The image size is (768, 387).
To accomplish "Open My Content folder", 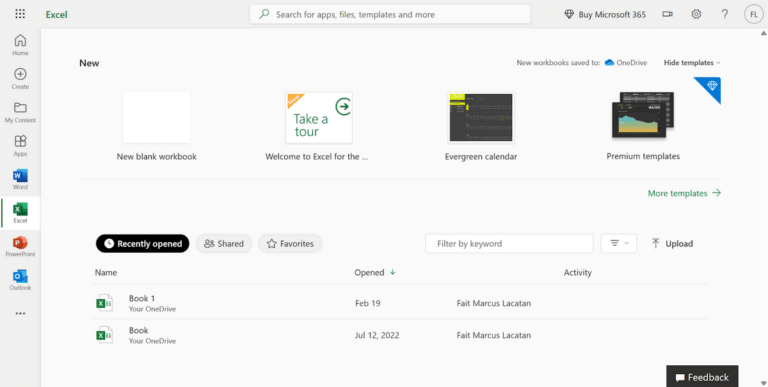I will (20, 112).
